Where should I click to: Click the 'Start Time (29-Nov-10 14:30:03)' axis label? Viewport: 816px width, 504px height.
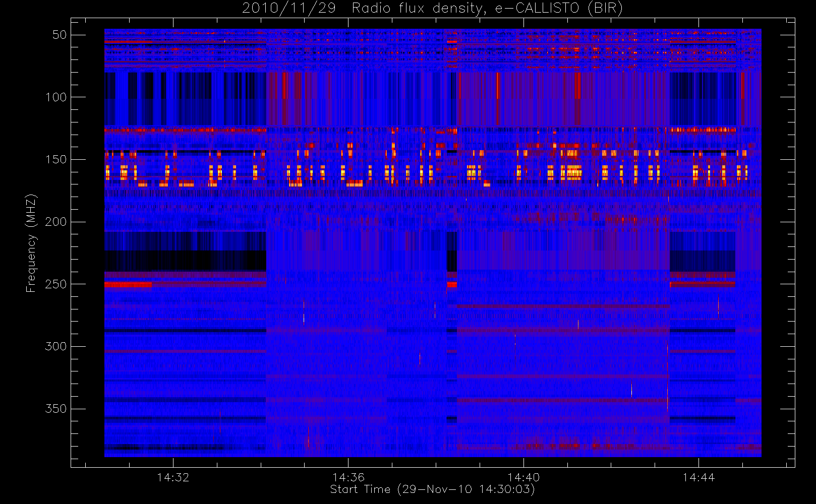coord(432,489)
